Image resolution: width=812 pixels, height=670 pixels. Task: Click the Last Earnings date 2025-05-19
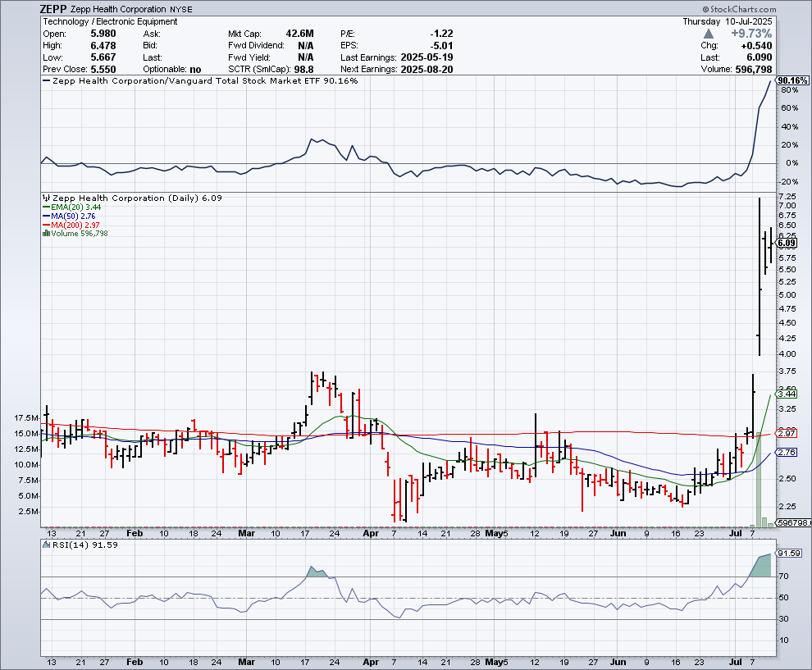[427, 57]
